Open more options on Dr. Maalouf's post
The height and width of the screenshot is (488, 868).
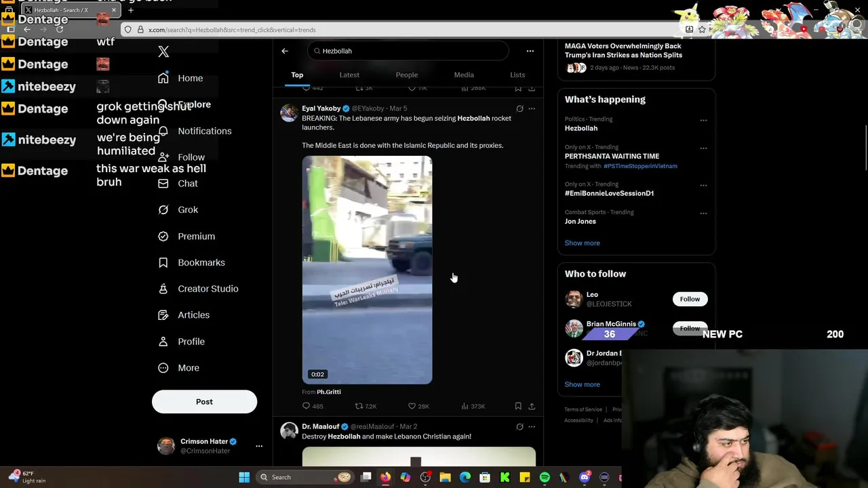click(x=532, y=426)
